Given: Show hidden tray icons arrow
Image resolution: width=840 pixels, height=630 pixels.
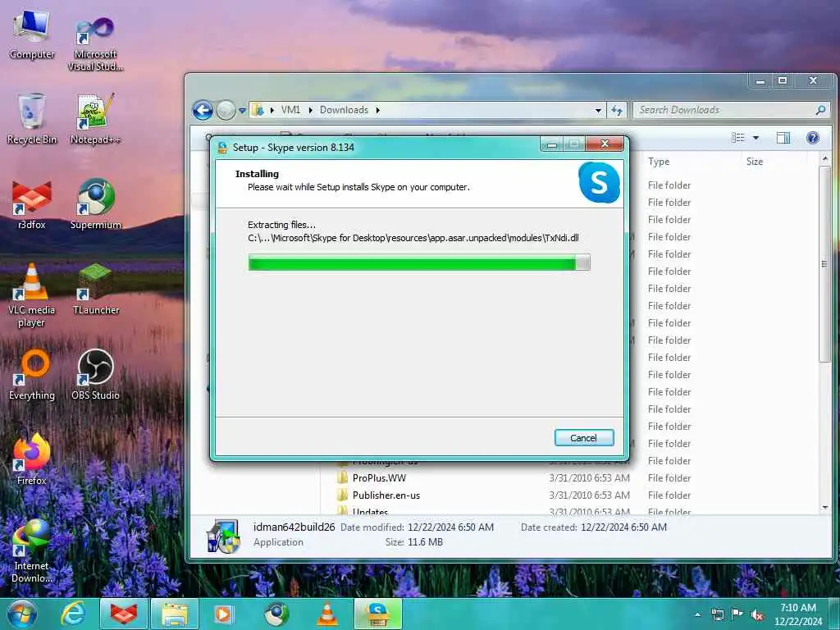Looking at the screenshot, I should pyautogui.click(x=697, y=615).
